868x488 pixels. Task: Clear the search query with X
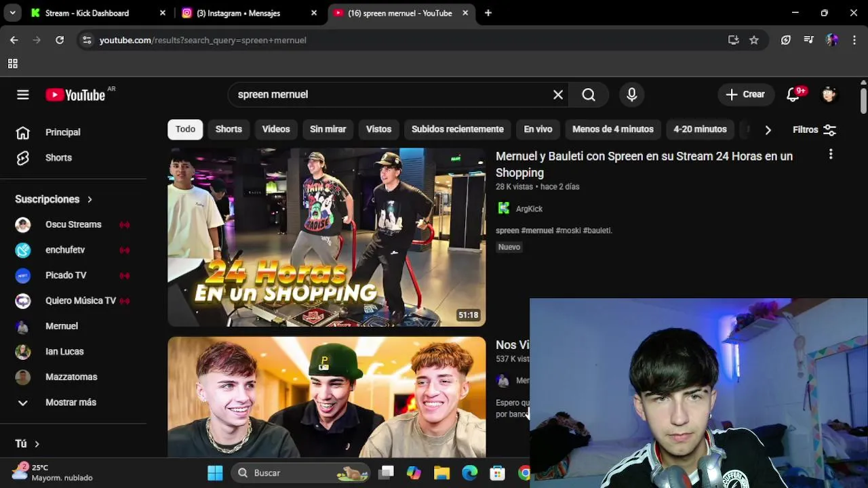(558, 95)
